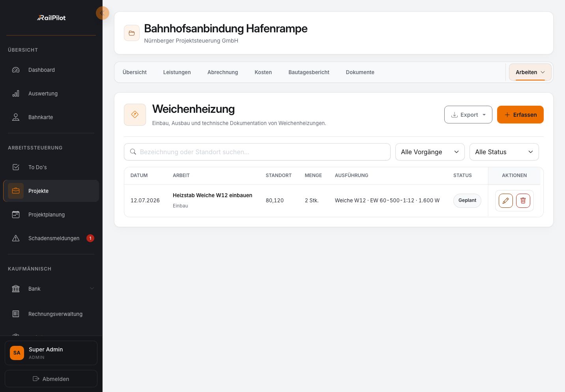
Task: Click the red Schadensmeldungen notification badge
Action: click(90, 238)
